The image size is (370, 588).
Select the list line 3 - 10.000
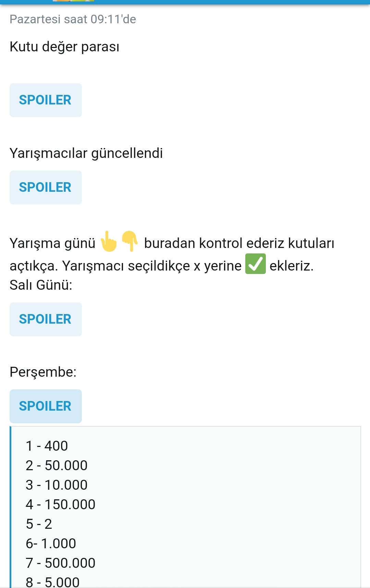coord(57,485)
